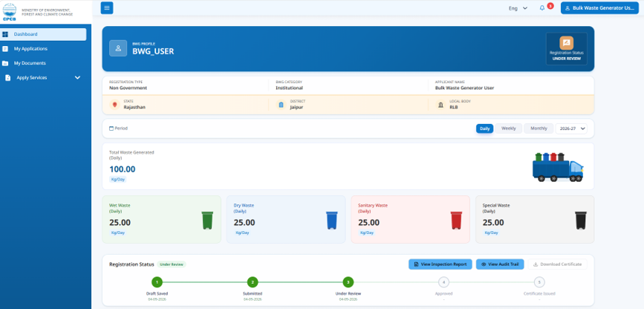Click the Institutional BWG category value
The height and width of the screenshot is (309, 644).
[x=289, y=88]
